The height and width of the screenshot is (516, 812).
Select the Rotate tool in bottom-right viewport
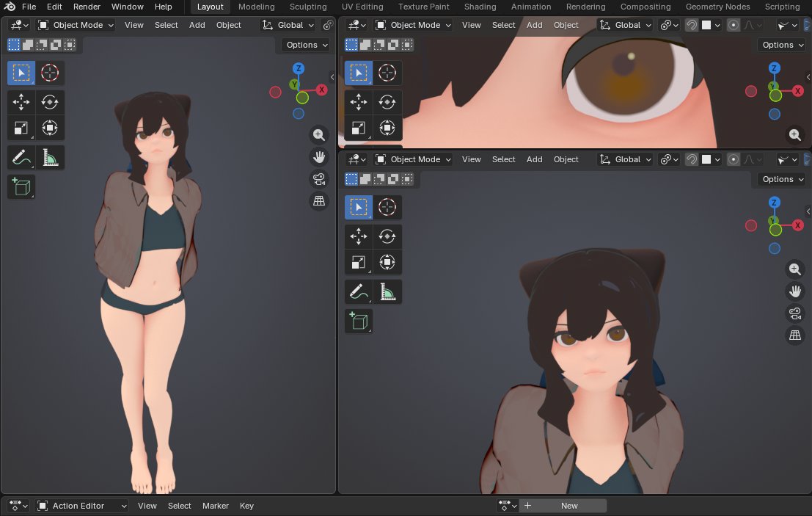(x=387, y=237)
